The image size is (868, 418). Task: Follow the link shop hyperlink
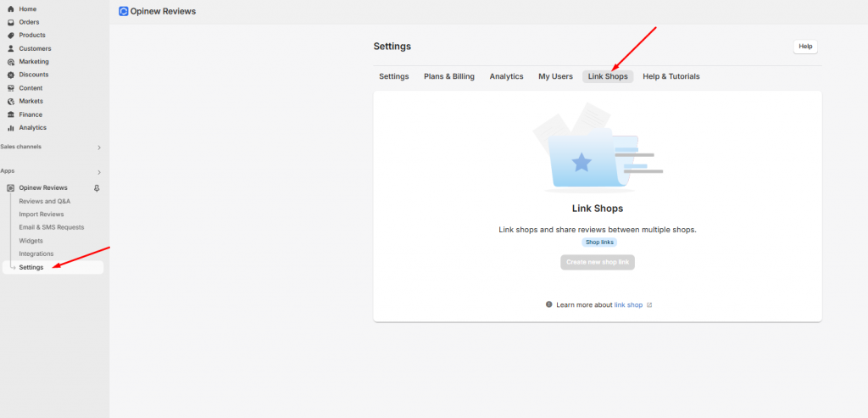pos(628,304)
